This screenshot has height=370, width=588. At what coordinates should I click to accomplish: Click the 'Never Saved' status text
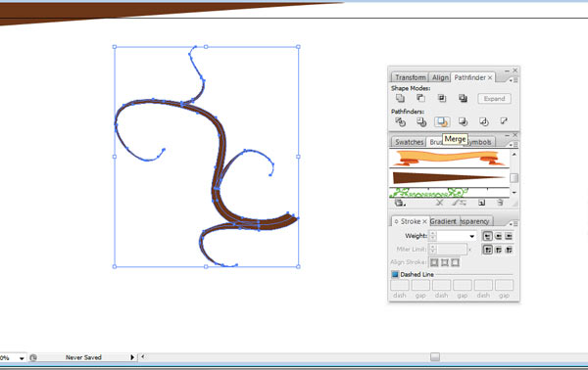[83, 357]
